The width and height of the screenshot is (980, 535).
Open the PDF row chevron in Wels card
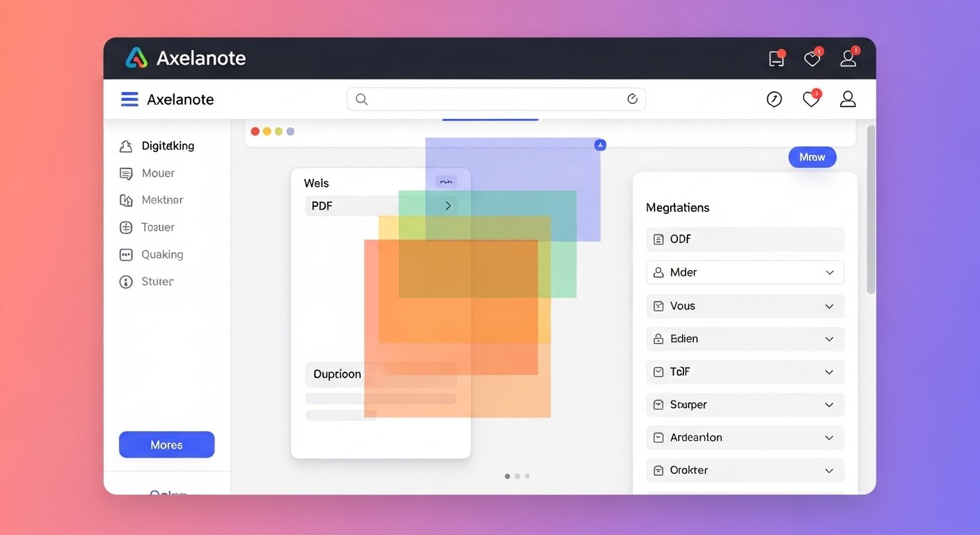[x=448, y=206]
